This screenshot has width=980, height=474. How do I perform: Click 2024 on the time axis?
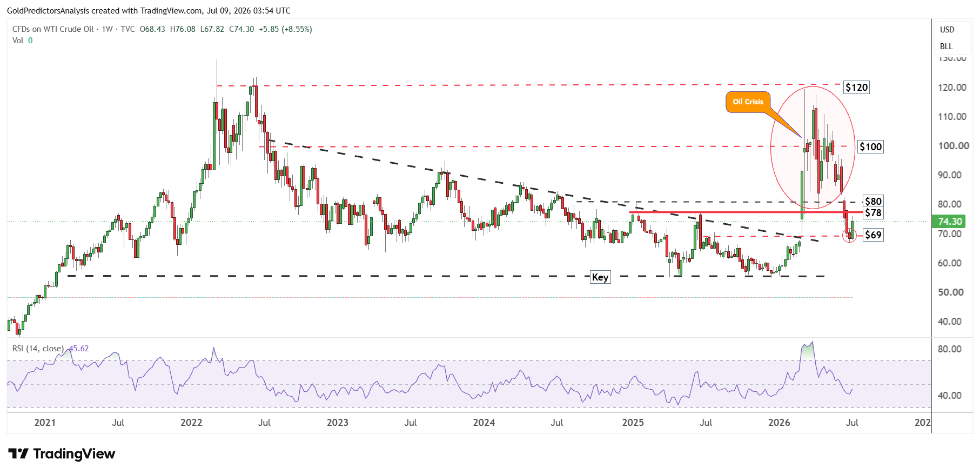484,423
